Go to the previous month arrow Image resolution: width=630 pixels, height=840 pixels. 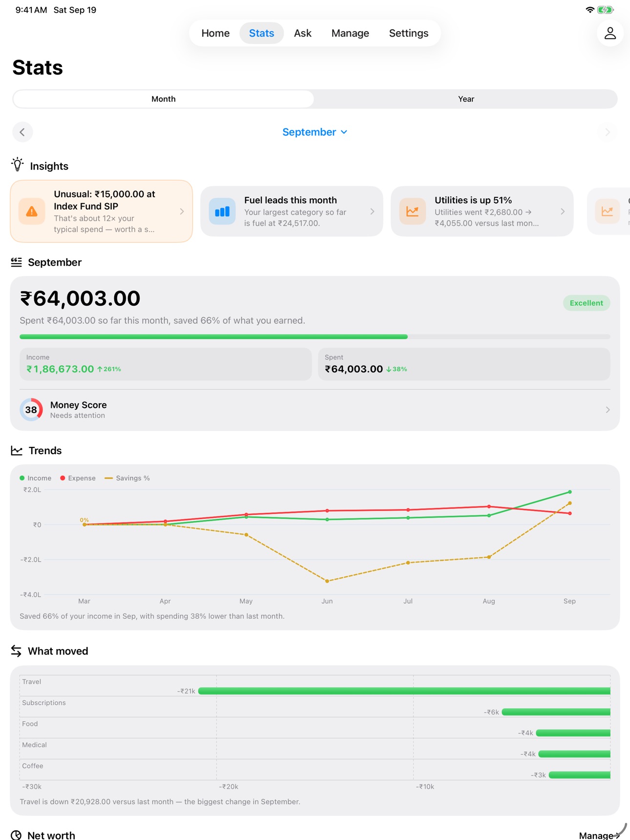[22, 132]
